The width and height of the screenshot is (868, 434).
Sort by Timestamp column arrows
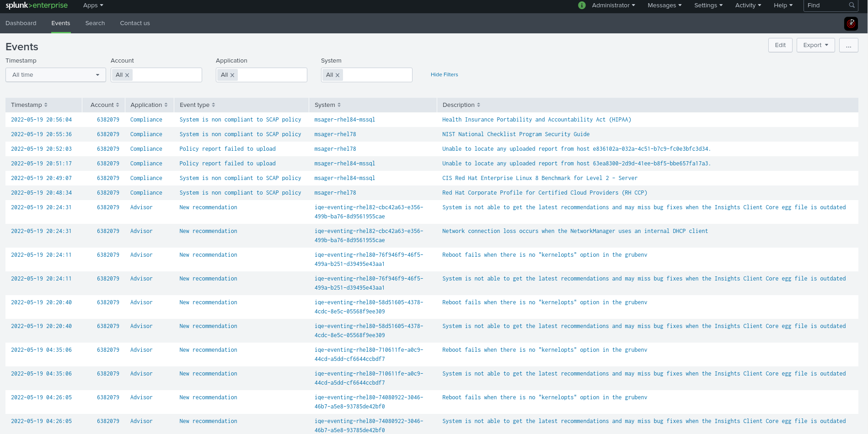point(46,105)
